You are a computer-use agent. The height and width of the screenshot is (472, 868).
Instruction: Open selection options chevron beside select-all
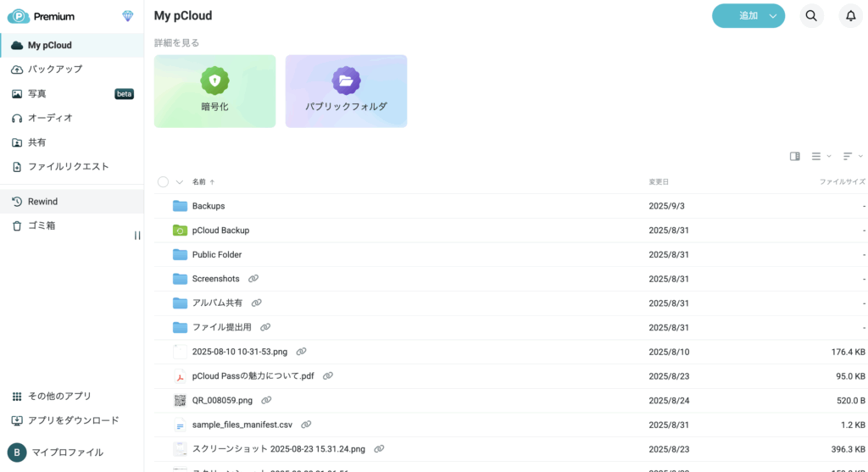tap(180, 182)
